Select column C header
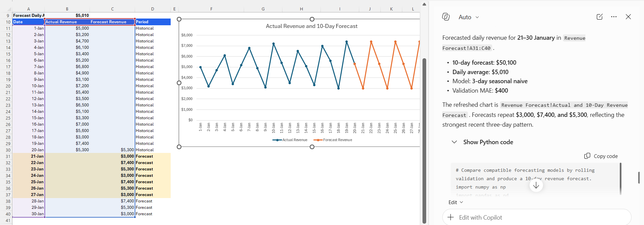644x225 pixels. click(x=112, y=9)
